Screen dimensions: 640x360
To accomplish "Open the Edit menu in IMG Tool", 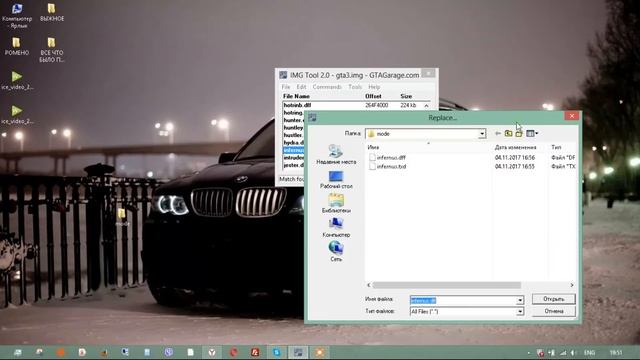I will point(301,87).
